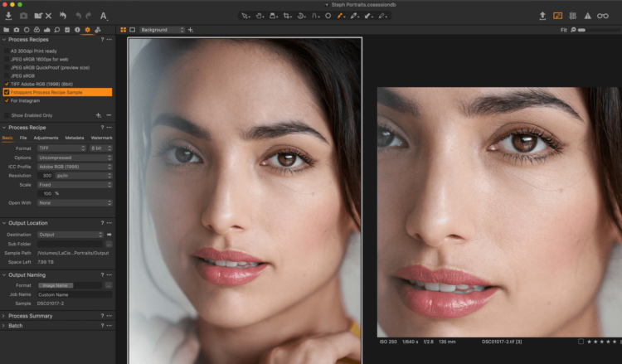The height and width of the screenshot is (364, 622).
Task: Open the Open With None dropdown
Action: (x=75, y=203)
